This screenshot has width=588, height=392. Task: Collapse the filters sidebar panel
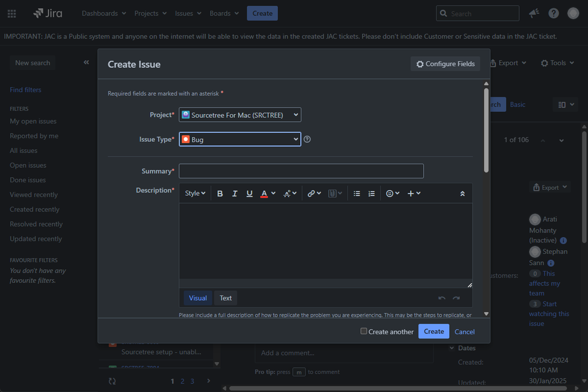click(87, 62)
